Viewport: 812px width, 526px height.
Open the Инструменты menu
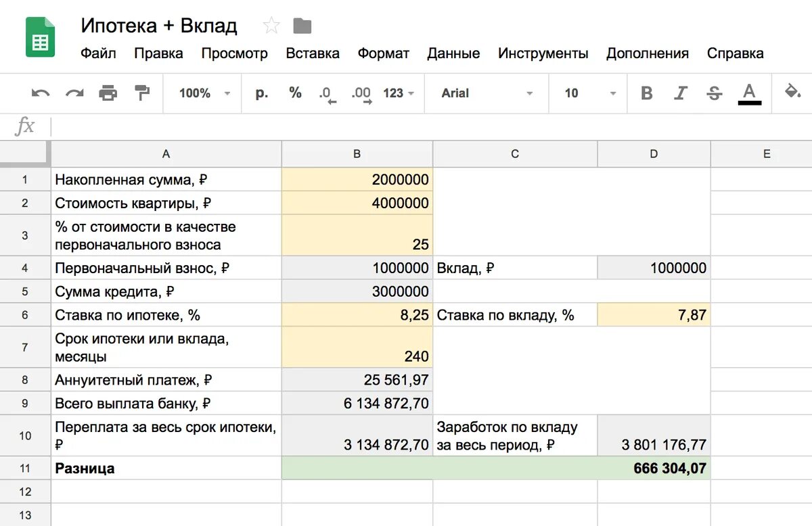point(543,53)
